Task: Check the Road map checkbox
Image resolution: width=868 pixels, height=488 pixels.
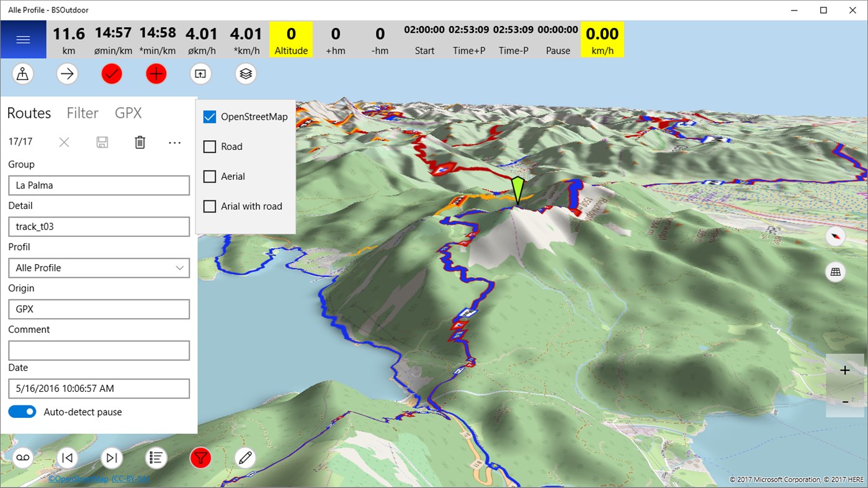Action: pyautogui.click(x=210, y=146)
